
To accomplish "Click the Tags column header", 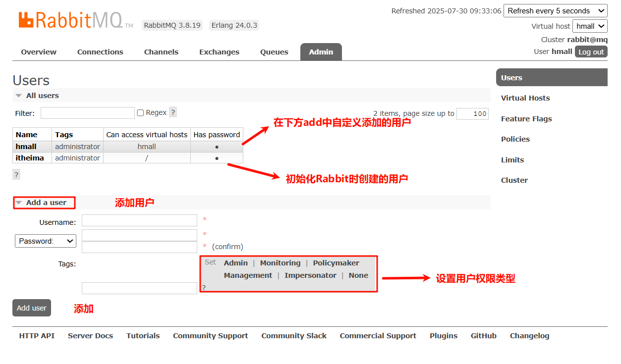I will [x=77, y=134].
